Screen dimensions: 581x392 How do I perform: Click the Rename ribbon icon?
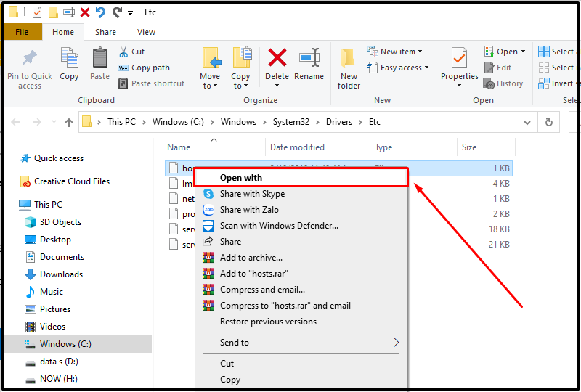tap(309, 58)
